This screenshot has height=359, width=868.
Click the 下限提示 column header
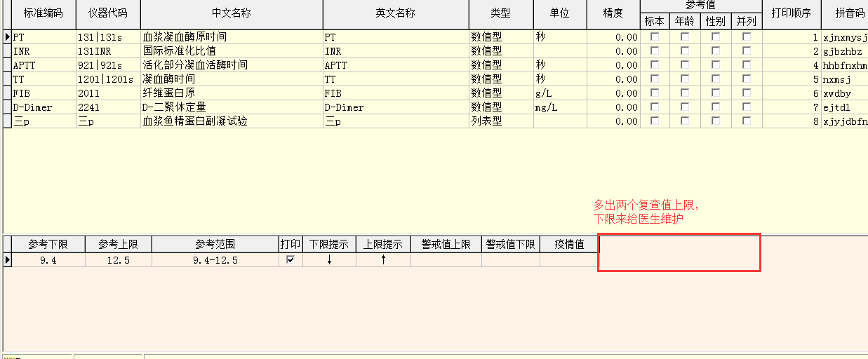pos(329,244)
